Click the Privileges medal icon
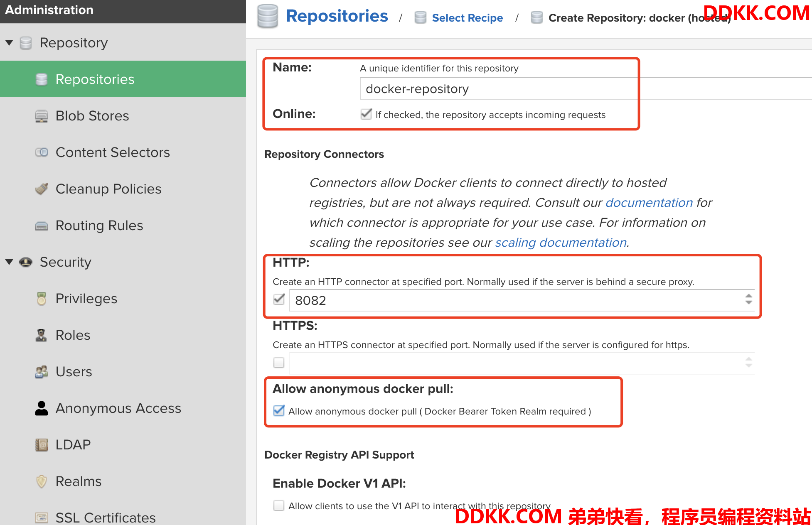Screen dimensions: 812x525 [42, 299]
